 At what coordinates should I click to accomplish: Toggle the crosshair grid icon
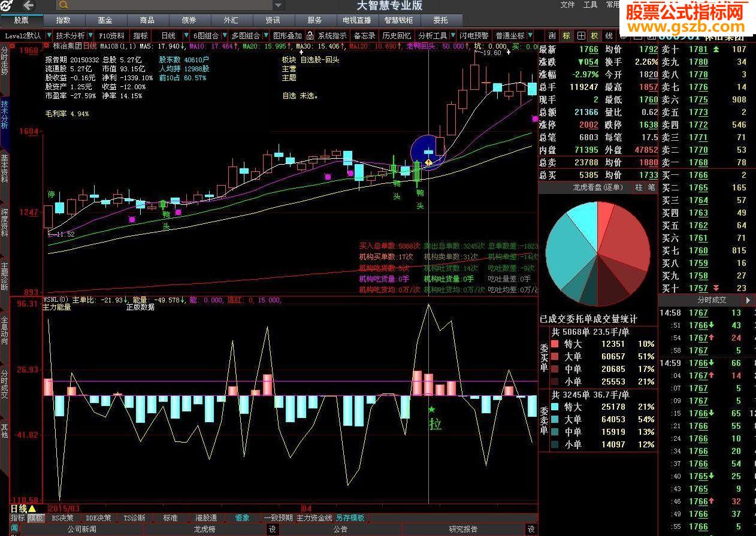[580, 36]
